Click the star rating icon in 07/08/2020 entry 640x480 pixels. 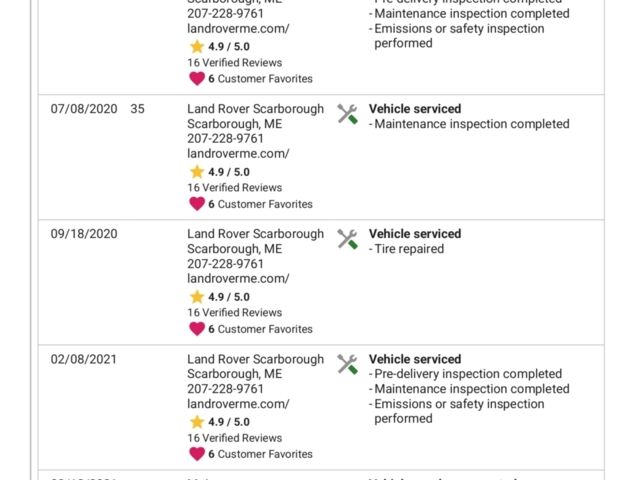coord(197,172)
